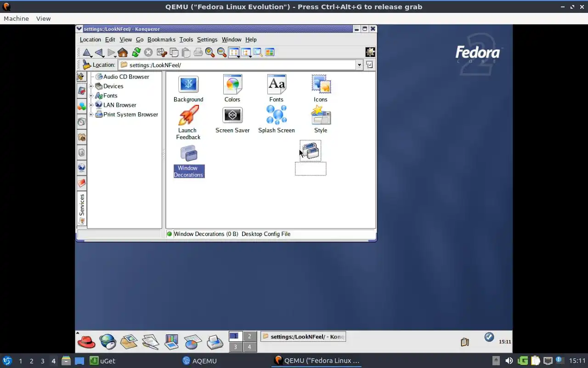Click the Stop loading icon
Screen dimensions: 588x368
(x=148, y=52)
